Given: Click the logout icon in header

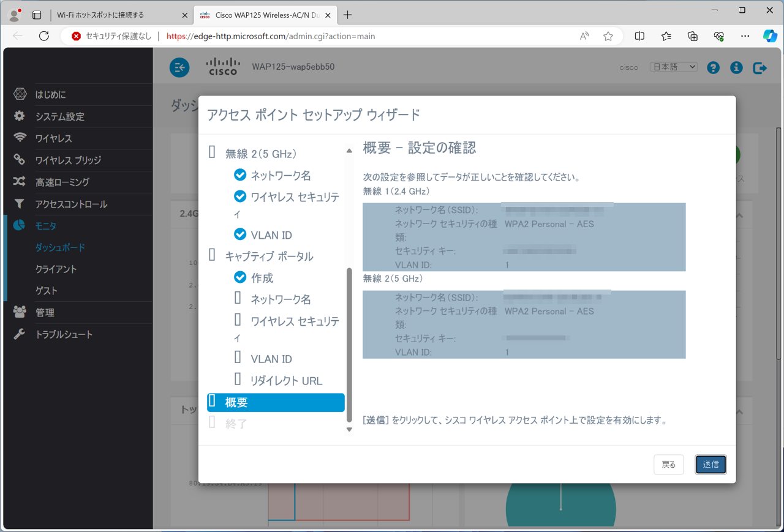Looking at the screenshot, I should pyautogui.click(x=760, y=67).
